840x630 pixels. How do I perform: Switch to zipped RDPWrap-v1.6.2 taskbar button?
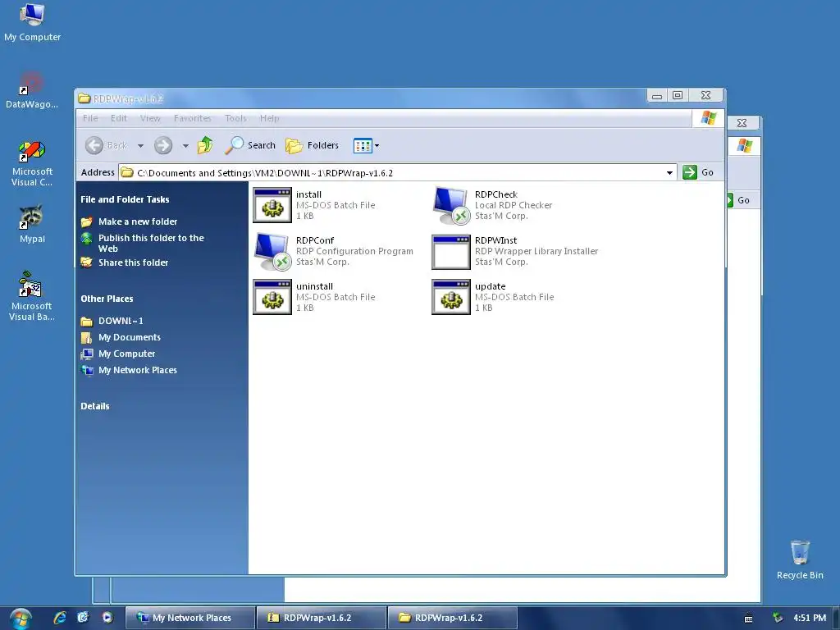tap(322, 618)
